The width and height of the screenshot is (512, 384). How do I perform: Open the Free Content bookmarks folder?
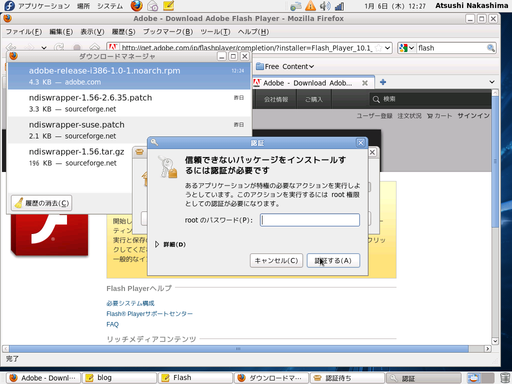tap(285, 67)
